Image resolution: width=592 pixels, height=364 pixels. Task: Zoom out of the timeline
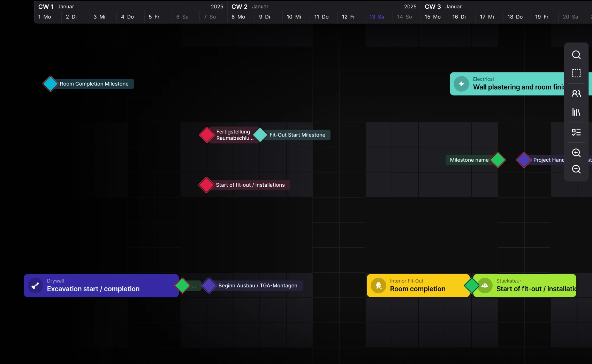click(576, 169)
